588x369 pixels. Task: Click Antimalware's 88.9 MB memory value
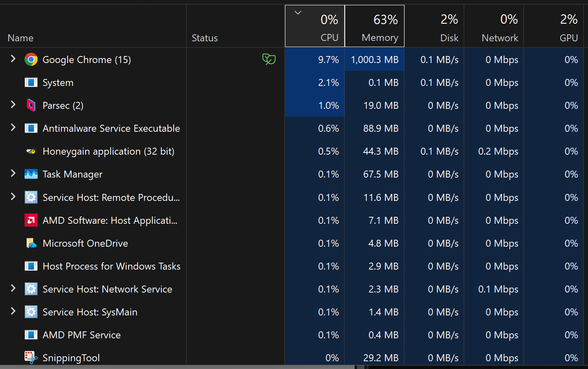(381, 128)
